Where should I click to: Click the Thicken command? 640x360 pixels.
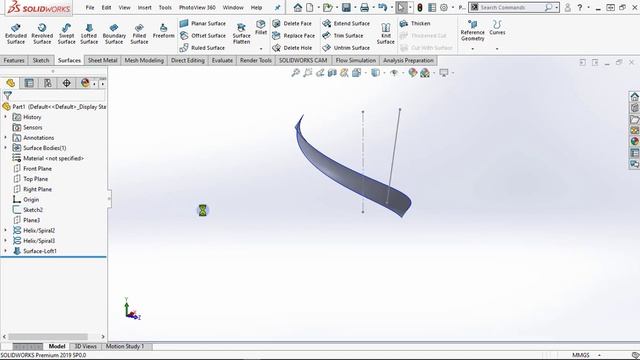tap(415, 24)
